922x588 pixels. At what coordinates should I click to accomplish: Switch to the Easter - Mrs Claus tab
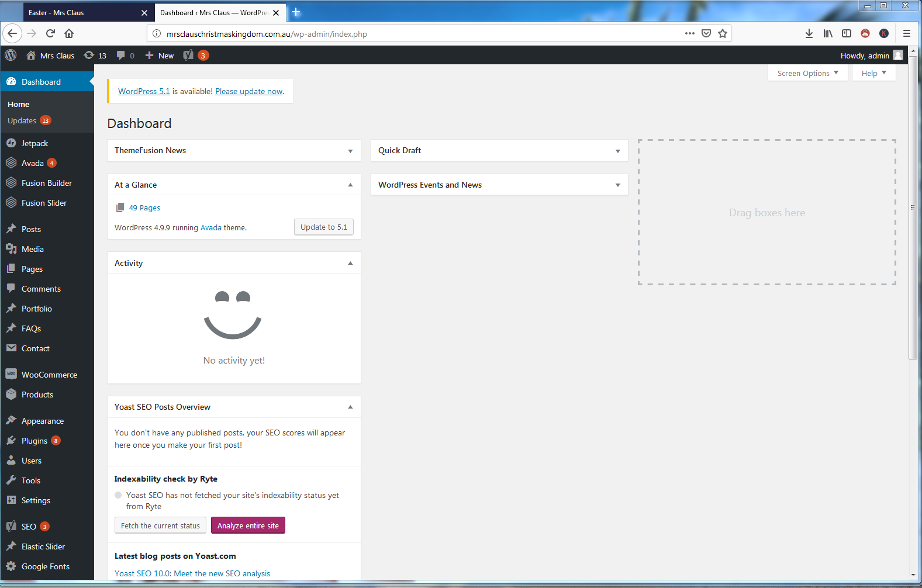82,12
